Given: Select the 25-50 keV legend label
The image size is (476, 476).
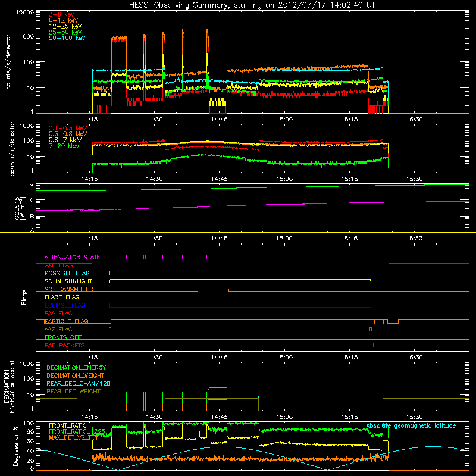Looking at the screenshot, I should (65, 32).
